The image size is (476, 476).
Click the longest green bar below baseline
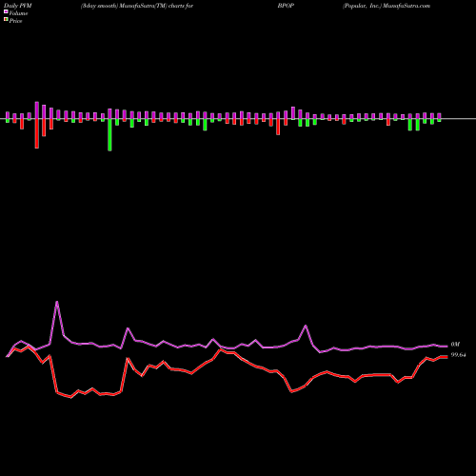109,134
